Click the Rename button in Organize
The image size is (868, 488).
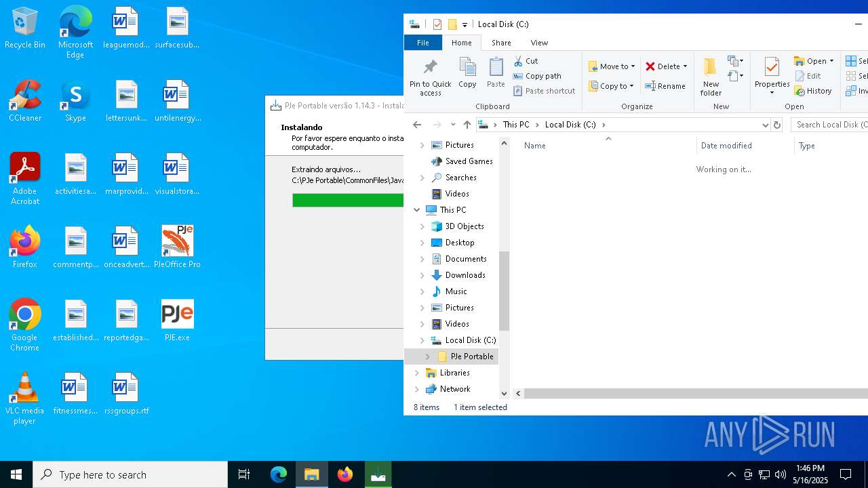tap(665, 86)
